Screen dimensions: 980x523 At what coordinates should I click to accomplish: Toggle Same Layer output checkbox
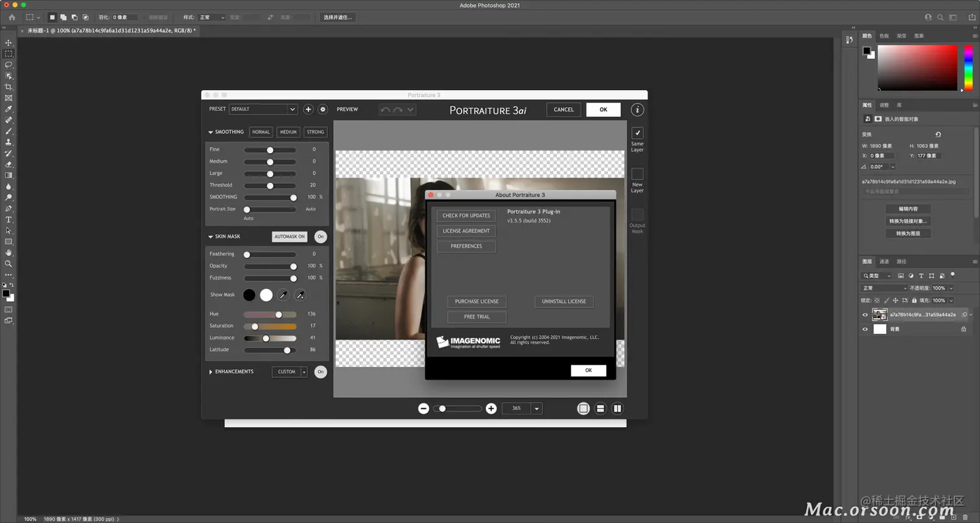pos(638,133)
